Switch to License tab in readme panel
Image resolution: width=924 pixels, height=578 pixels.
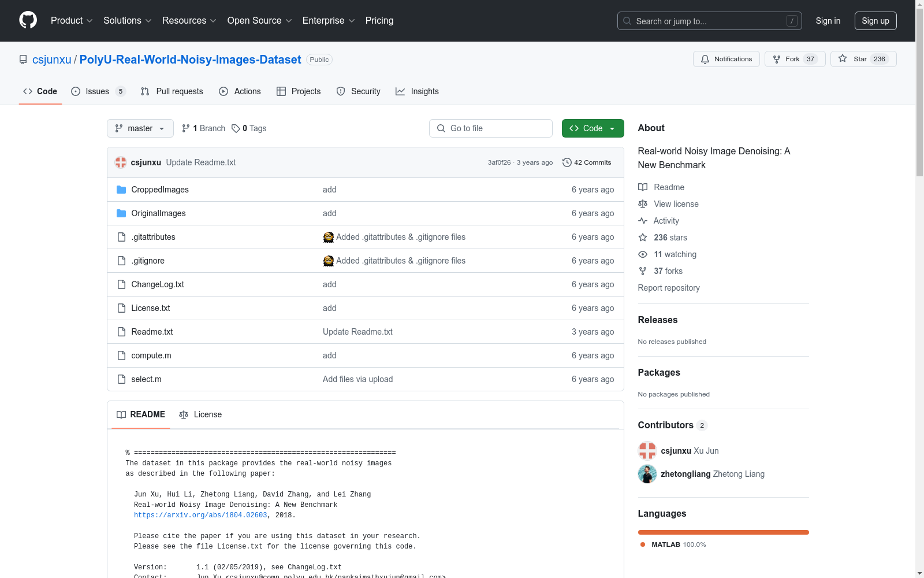pyautogui.click(x=200, y=414)
